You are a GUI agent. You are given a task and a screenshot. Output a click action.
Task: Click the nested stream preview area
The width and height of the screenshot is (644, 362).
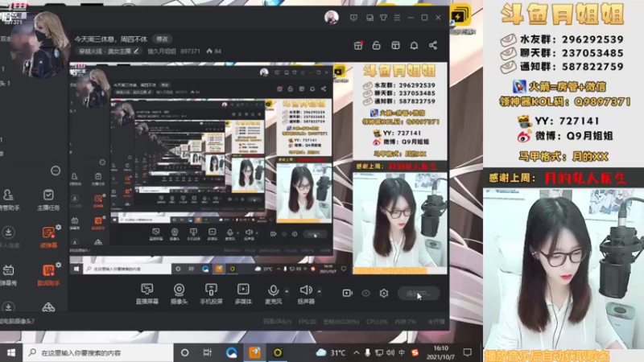point(258,169)
